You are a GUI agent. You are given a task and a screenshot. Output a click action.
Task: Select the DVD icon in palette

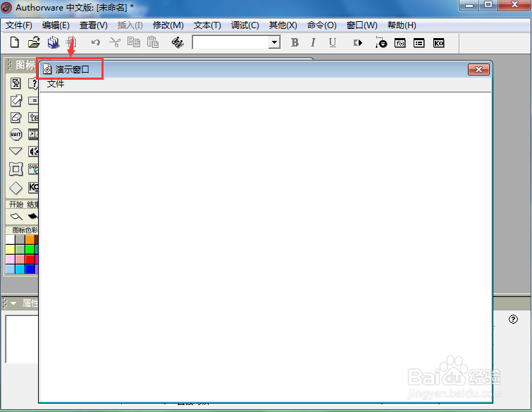pos(33,169)
